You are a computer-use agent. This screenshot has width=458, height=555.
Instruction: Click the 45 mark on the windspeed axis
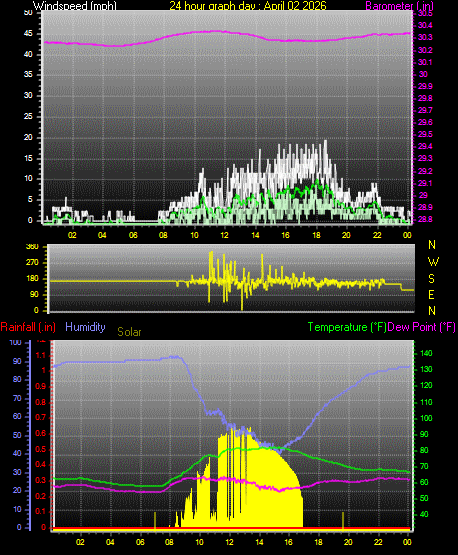pyautogui.click(x=28, y=34)
